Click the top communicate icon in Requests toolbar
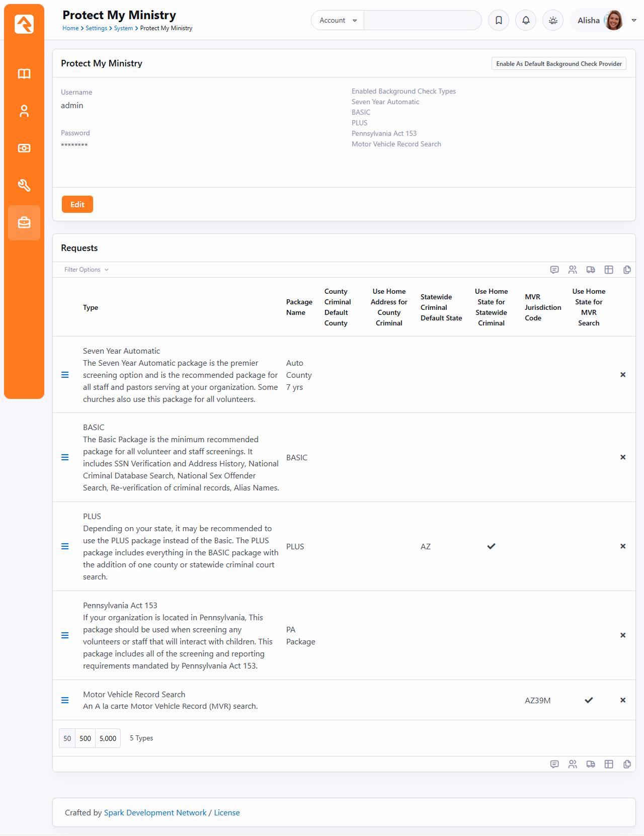Viewport: 644px width, 836px height. 554,270
